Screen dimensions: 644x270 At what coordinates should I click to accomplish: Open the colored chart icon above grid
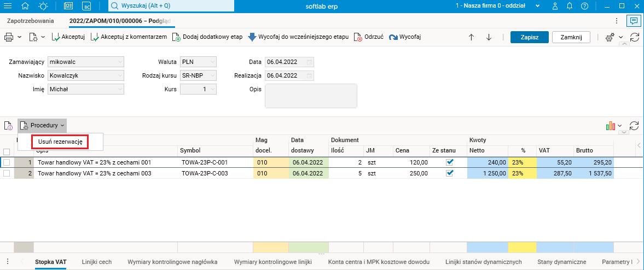click(x=611, y=125)
